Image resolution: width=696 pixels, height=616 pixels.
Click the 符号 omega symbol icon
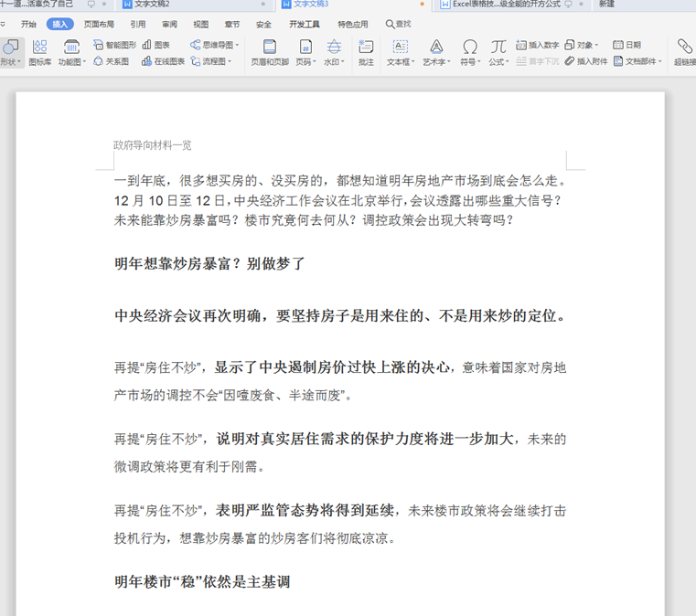470,47
